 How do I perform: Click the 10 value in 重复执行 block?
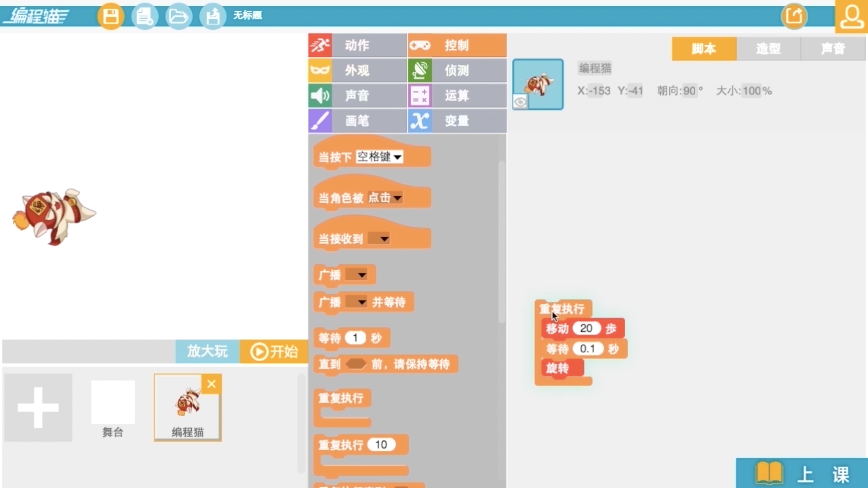coord(381,445)
